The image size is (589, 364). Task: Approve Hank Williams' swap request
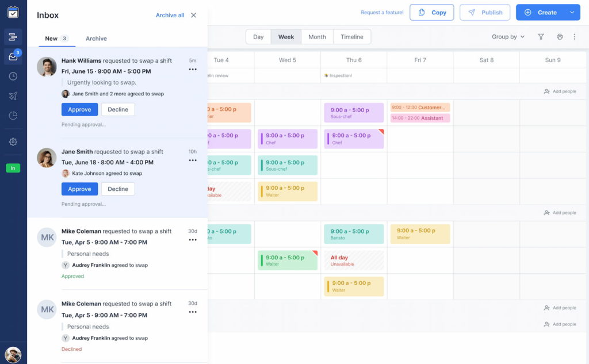[79, 110]
